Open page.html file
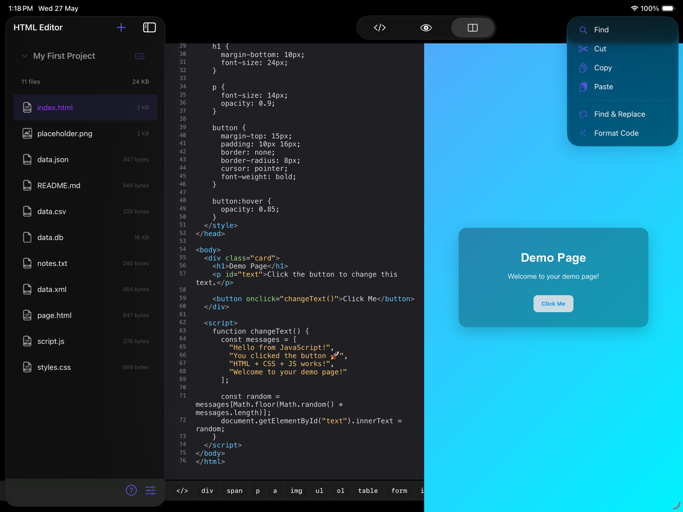 tap(85, 315)
